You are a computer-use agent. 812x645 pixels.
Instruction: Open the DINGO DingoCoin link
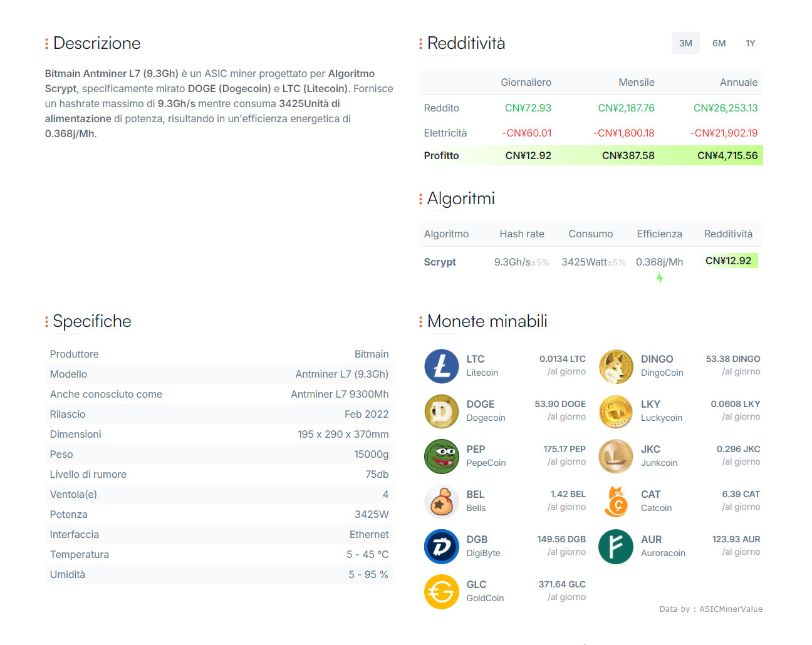(x=662, y=366)
